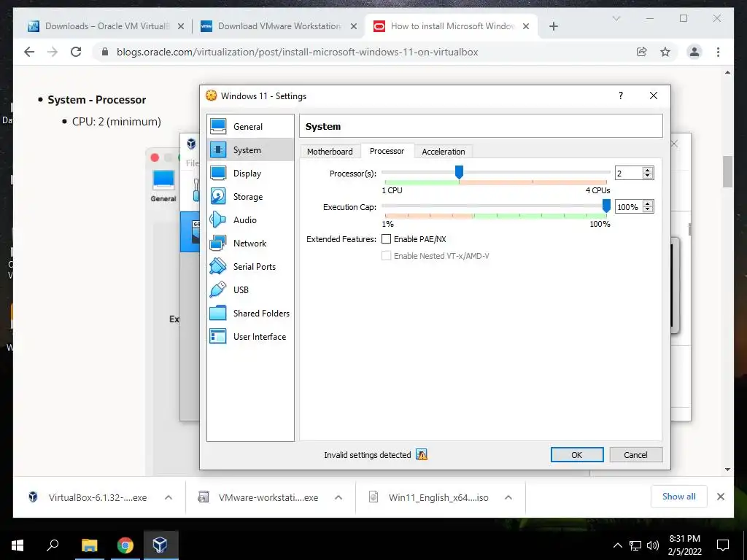747x560 pixels.
Task: Close the downloads bar
Action: point(720,497)
